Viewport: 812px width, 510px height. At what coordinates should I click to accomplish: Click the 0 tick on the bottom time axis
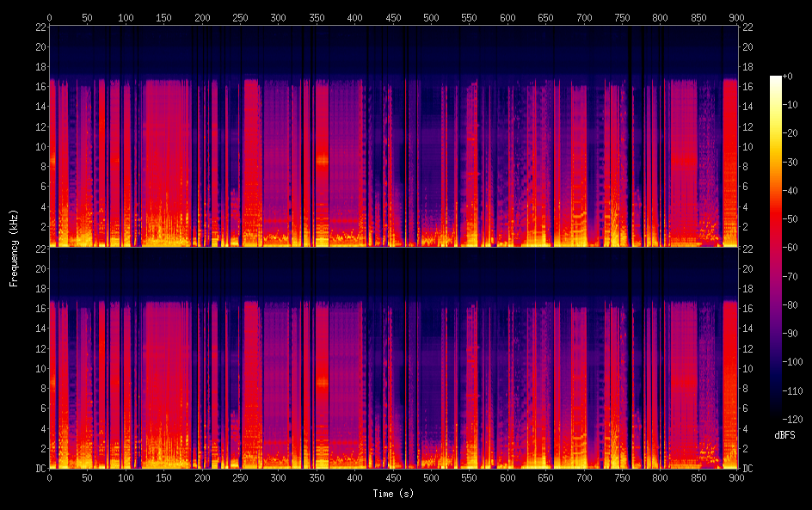click(x=50, y=477)
